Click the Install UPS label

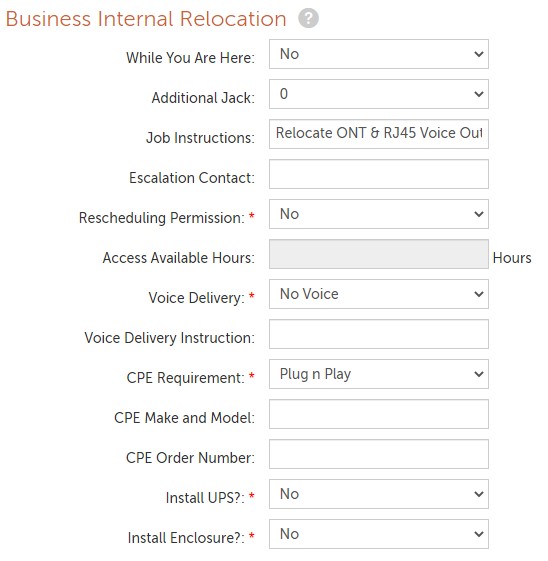[205, 498]
